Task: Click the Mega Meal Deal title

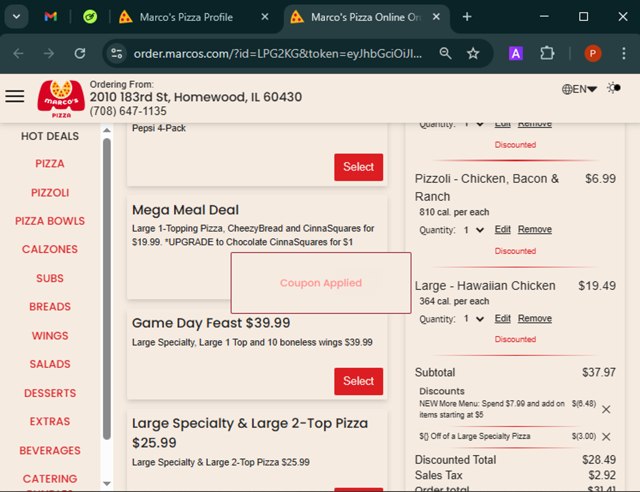Action: (x=185, y=210)
